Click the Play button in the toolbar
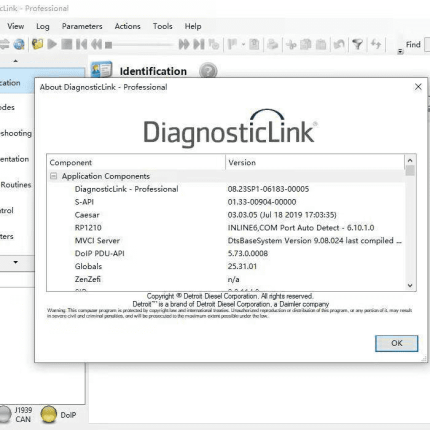 point(52,44)
